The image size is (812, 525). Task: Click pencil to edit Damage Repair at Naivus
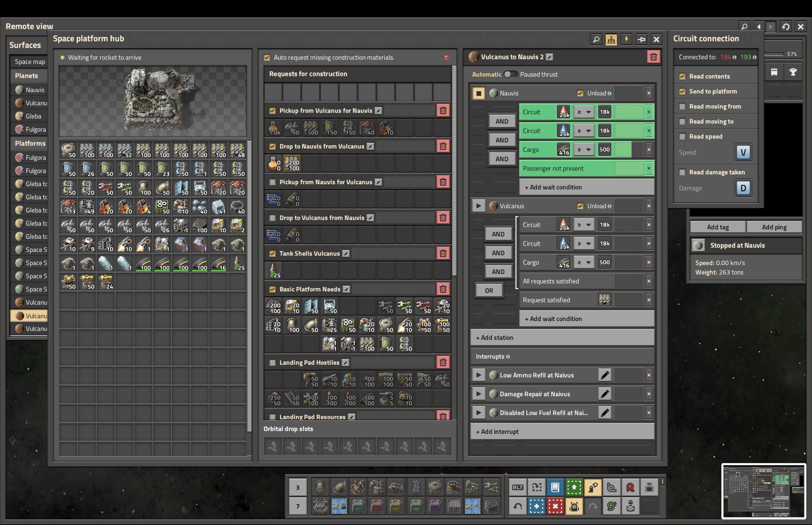point(605,394)
